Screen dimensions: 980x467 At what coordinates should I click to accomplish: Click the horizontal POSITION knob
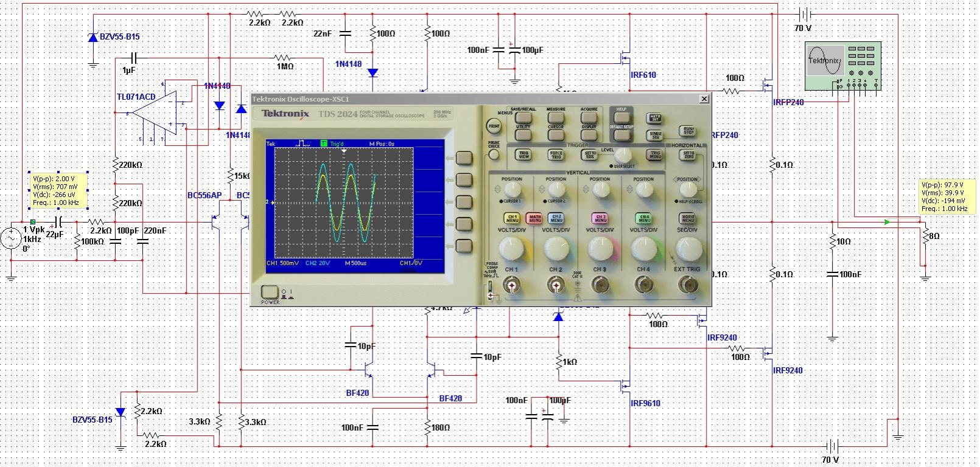pyautogui.click(x=688, y=190)
